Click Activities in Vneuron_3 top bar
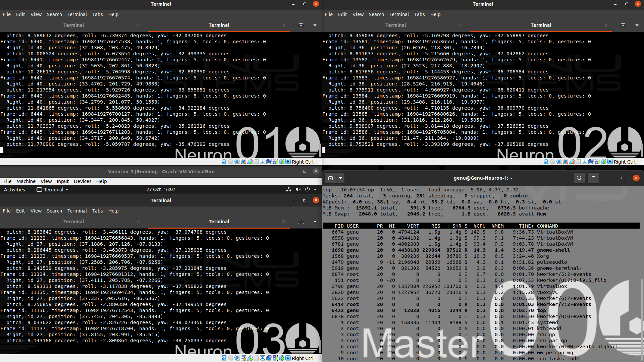Viewport: 644px width, 362px height. click(x=14, y=189)
